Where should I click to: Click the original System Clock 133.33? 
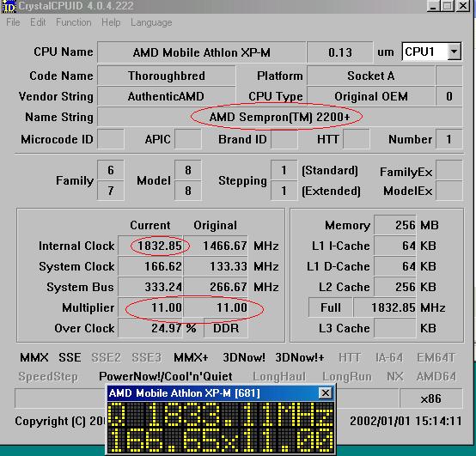tap(216, 266)
